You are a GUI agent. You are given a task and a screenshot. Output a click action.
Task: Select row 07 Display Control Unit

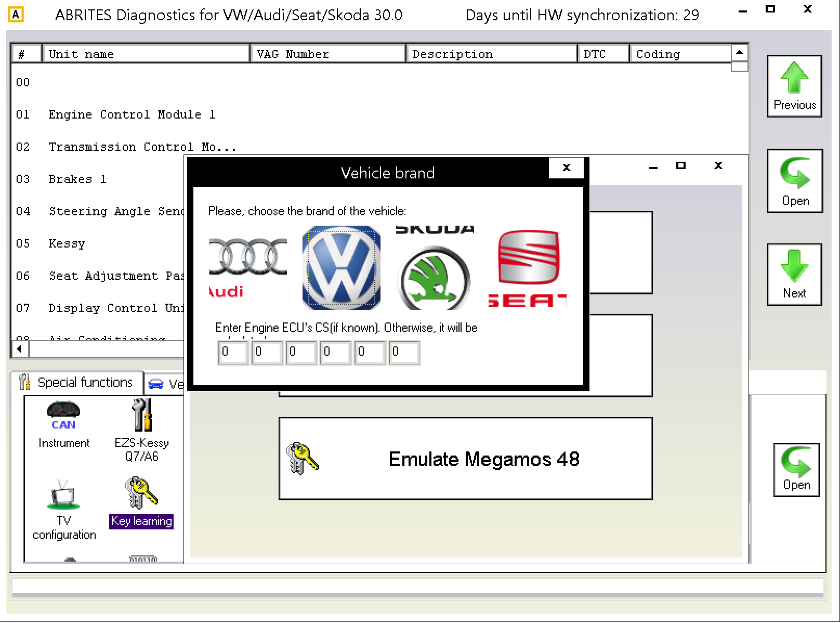click(99, 308)
